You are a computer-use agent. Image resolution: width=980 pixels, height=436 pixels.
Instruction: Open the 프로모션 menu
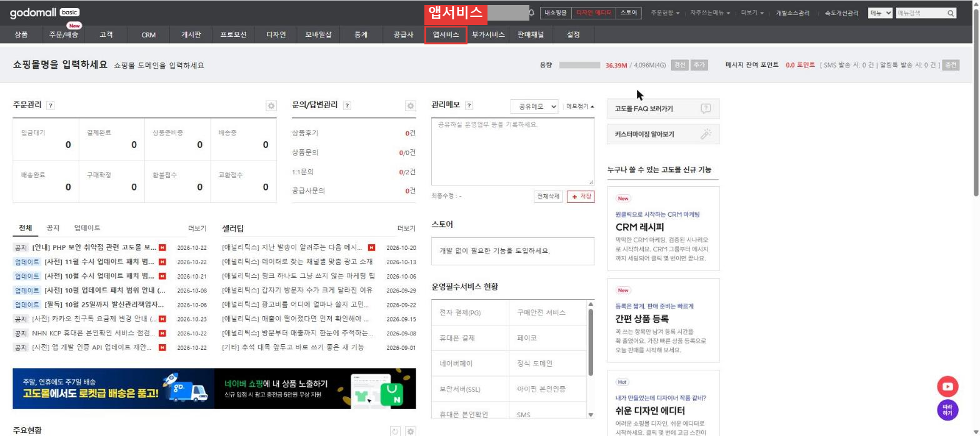pyautogui.click(x=233, y=35)
